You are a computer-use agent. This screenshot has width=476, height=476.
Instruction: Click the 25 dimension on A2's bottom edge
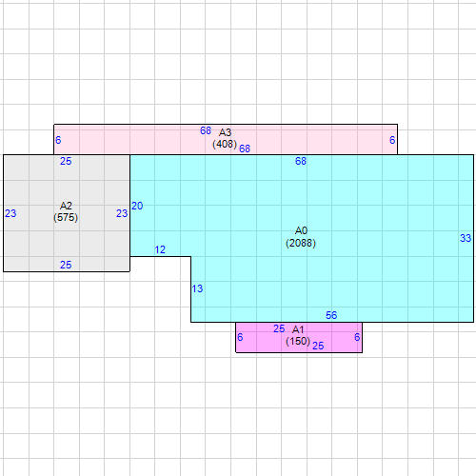pos(66,265)
